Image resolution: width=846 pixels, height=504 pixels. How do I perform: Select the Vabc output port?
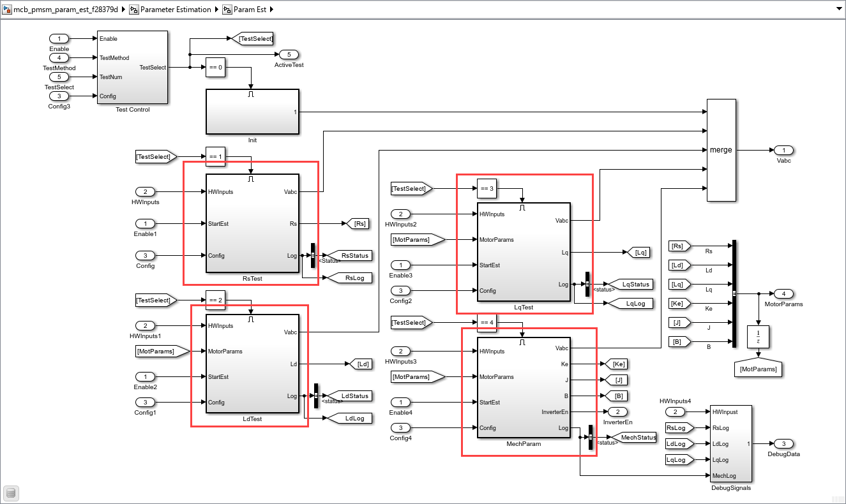click(784, 150)
